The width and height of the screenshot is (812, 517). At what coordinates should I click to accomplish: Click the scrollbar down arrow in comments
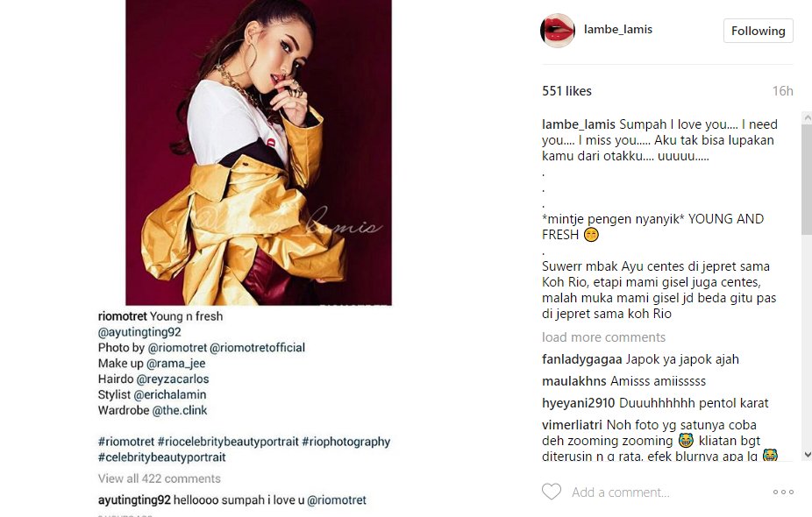(x=807, y=455)
